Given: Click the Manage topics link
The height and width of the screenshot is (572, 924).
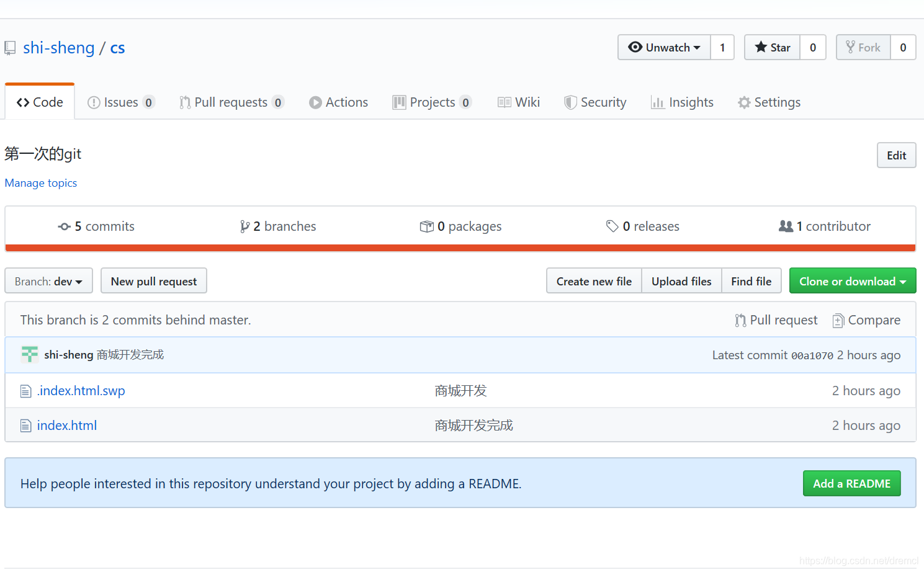Looking at the screenshot, I should click(41, 183).
